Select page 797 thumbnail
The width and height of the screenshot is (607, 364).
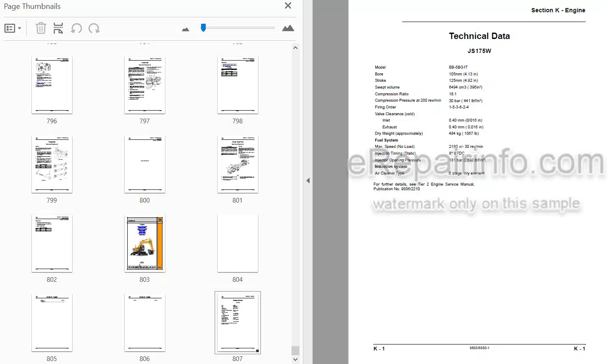pos(145,85)
